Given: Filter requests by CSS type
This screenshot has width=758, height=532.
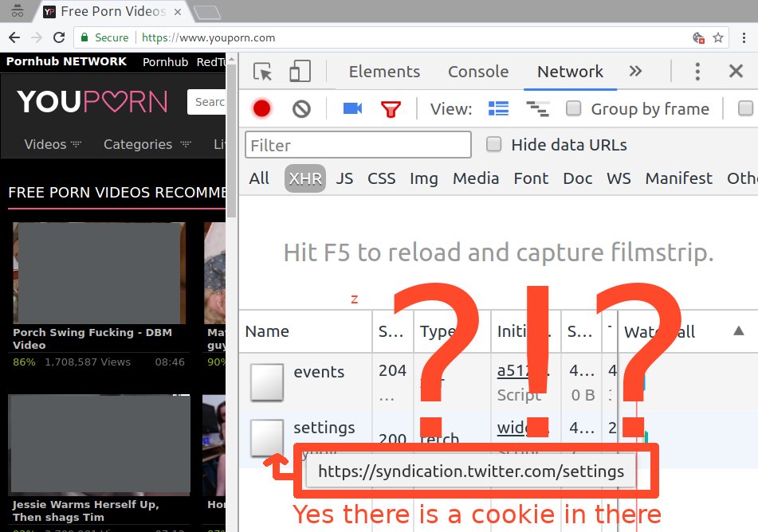Looking at the screenshot, I should click(x=382, y=178).
